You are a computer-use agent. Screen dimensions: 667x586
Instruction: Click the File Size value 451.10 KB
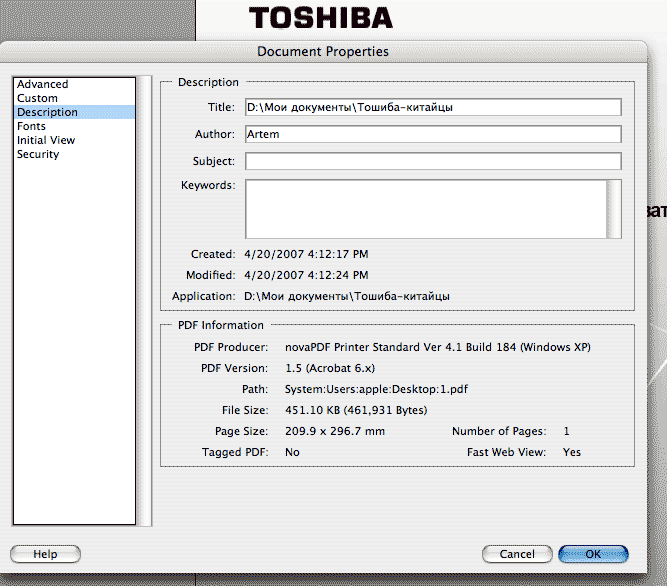click(x=356, y=410)
